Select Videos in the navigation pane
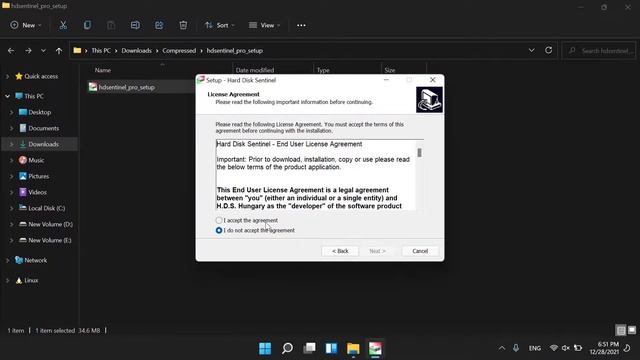The height and width of the screenshot is (360, 640). pyautogui.click(x=37, y=192)
